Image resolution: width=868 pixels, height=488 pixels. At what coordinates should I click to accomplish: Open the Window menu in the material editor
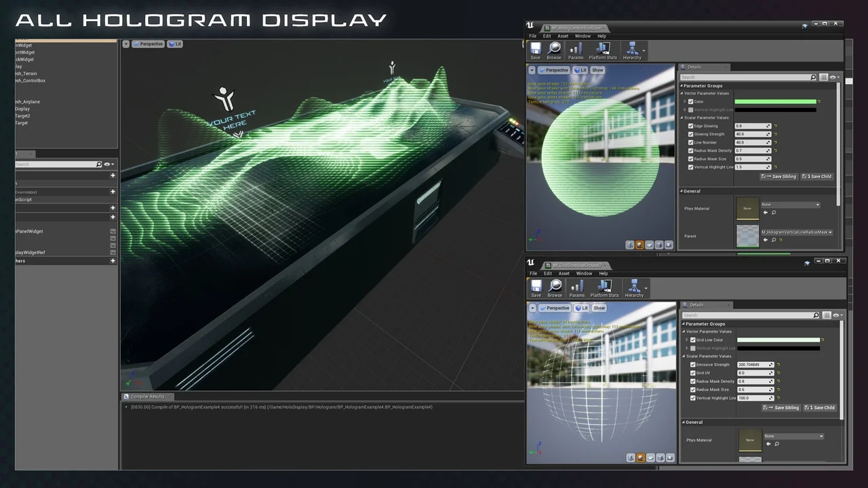click(583, 36)
